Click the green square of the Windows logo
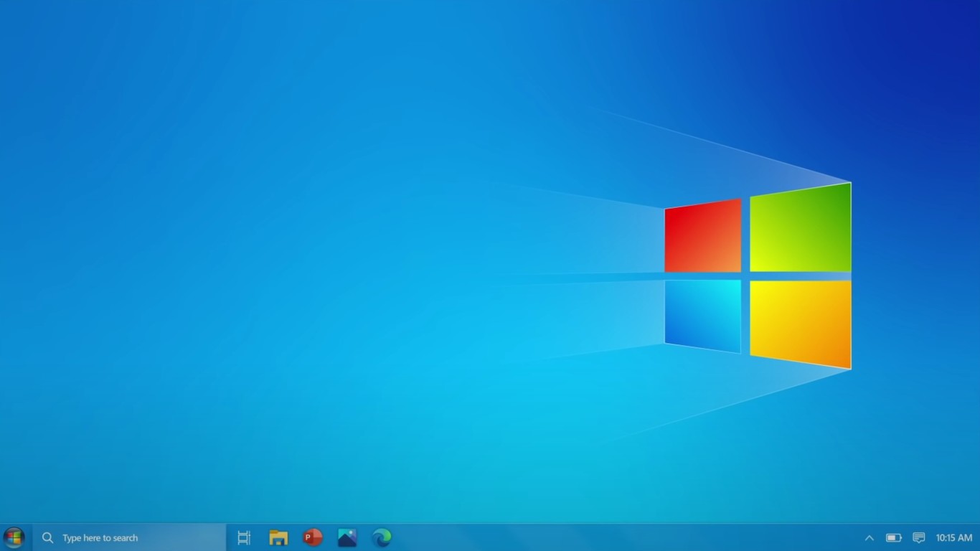This screenshot has width=980, height=551. click(x=799, y=228)
